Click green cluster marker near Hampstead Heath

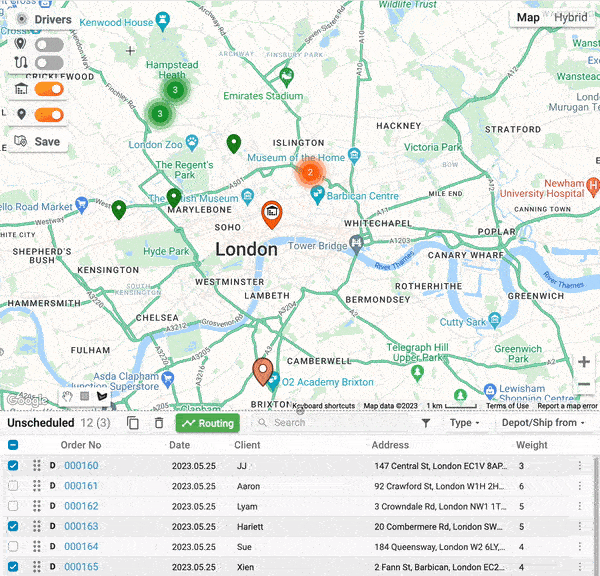click(175, 90)
